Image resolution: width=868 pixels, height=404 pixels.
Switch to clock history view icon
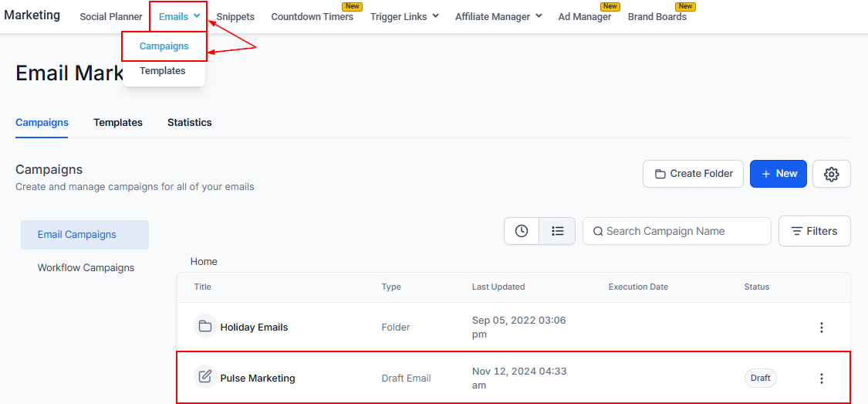(x=522, y=231)
